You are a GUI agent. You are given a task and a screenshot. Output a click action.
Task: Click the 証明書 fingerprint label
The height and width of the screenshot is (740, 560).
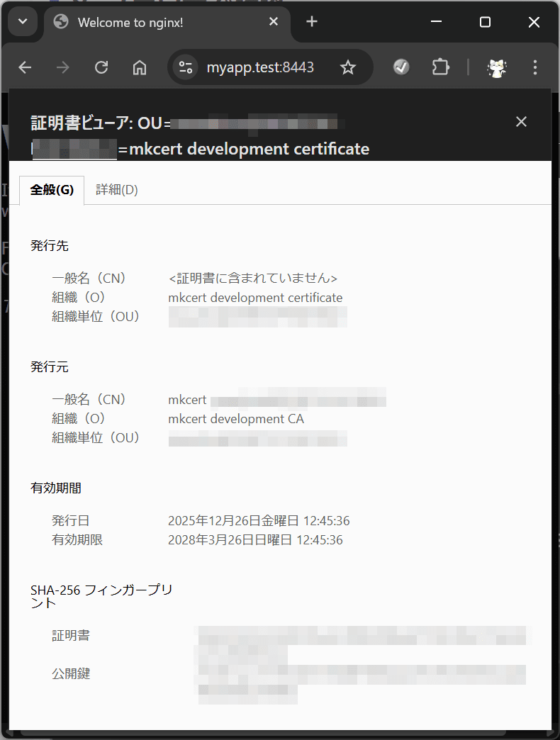point(71,636)
